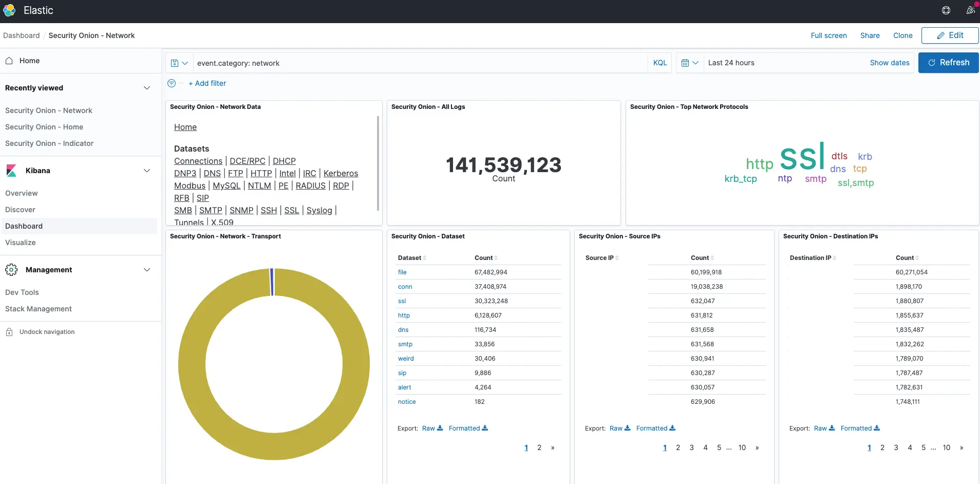Click Show dates
This screenshot has height=484, width=980.
tap(890, 63)
